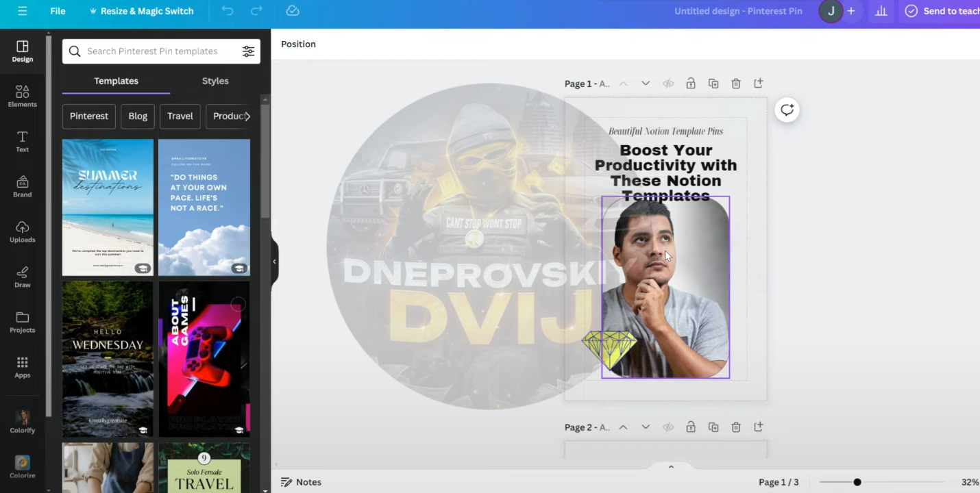This screenshot has width=980, height=493.
Task: Open the 32% zoom level menu
Action: point(970,482)
